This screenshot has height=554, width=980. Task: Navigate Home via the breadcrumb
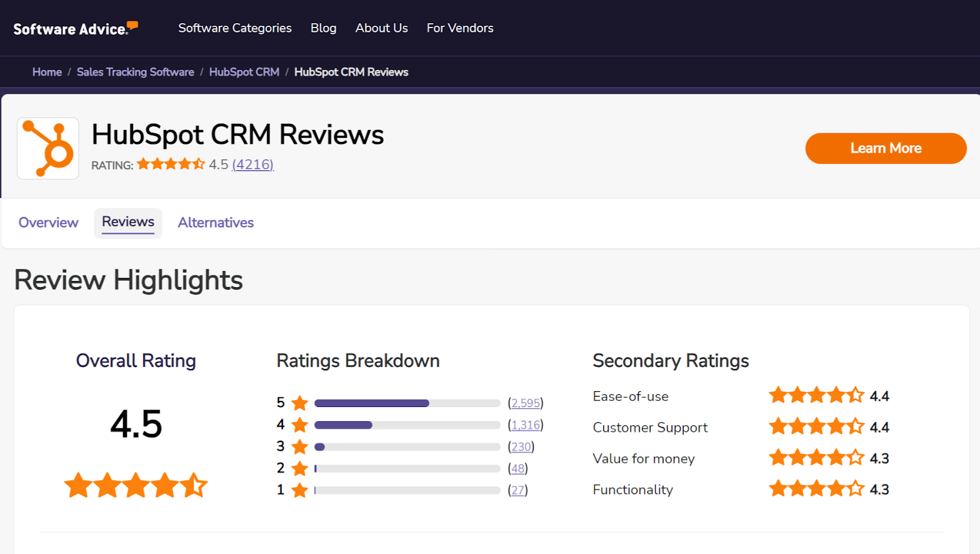pos(47,72)
